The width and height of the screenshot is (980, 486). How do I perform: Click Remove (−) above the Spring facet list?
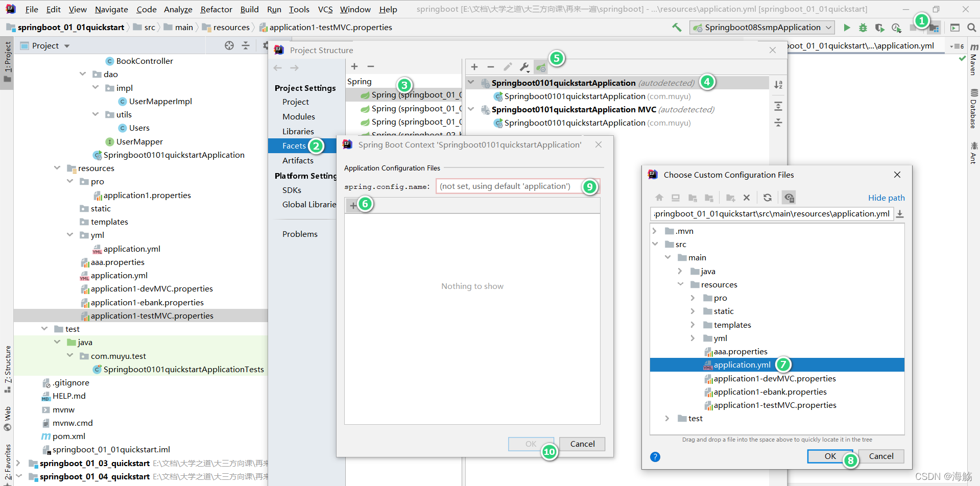(371, 66)
